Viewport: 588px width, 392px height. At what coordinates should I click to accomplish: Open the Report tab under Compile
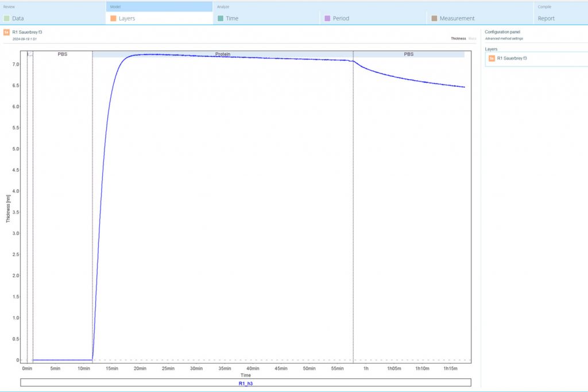546,18
